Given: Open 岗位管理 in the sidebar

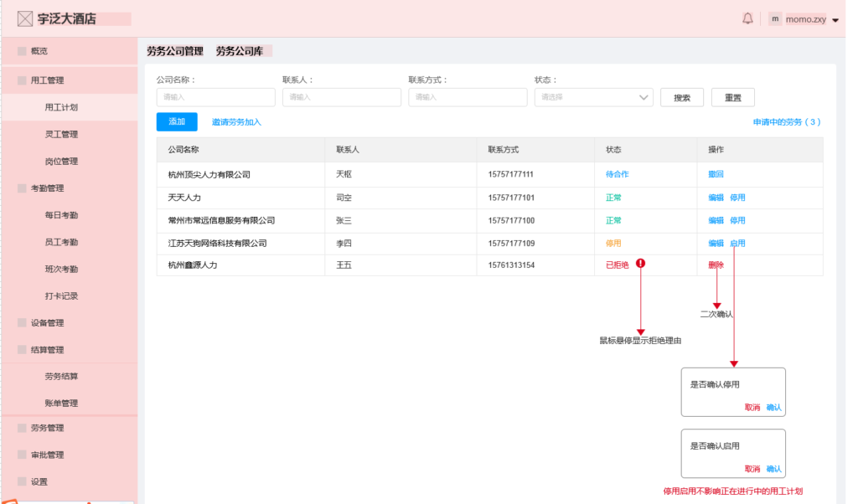Looking at the screenshot, I should (x=61, y=162).
